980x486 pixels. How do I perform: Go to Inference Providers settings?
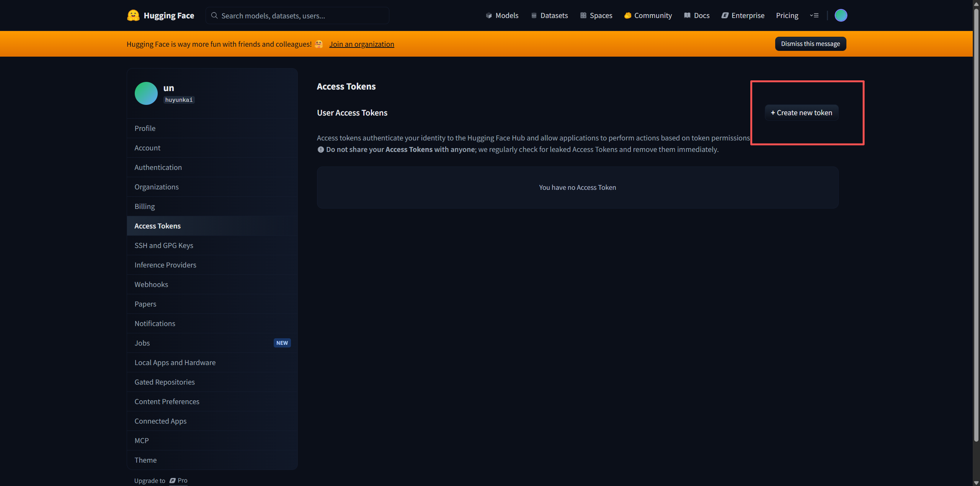click(x=165, y=265)
